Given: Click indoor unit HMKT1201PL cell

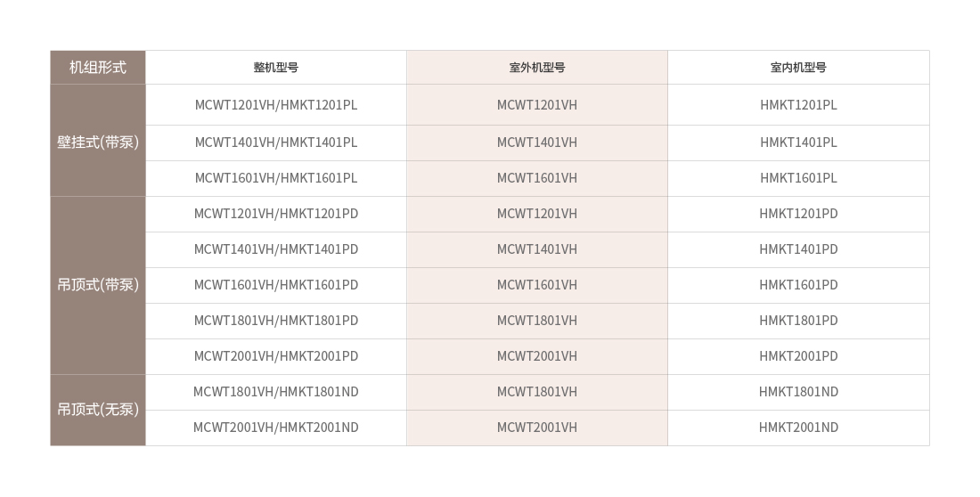Looking at the screenshot, I should coord(798,105).
